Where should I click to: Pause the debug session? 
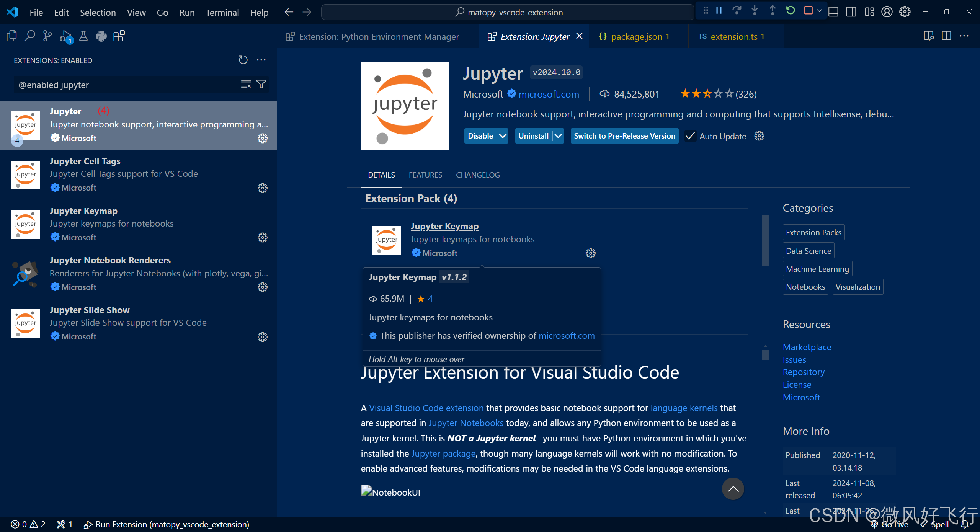tap(719, 11)
